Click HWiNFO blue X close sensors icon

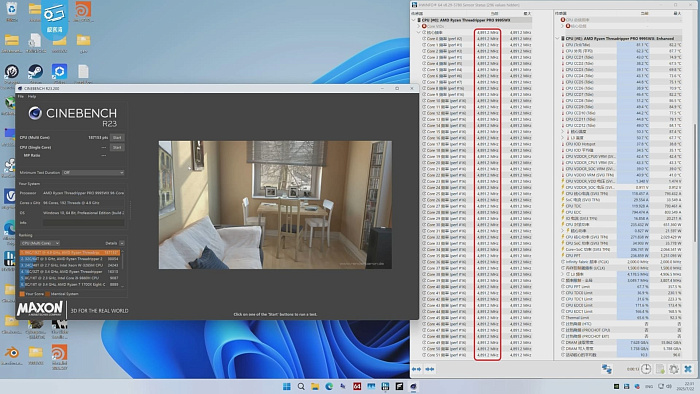(x=688, y=369)
